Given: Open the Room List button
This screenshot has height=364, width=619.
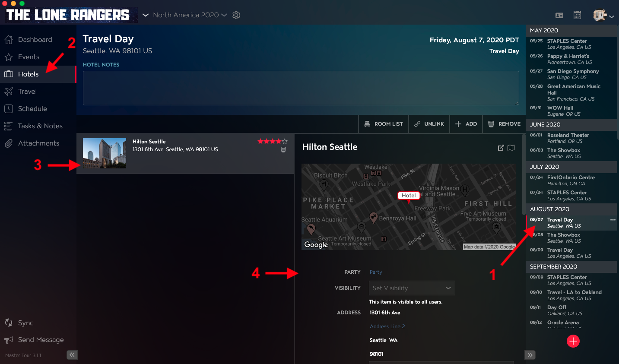Looking at the screenshot, I should coord(384,124).
